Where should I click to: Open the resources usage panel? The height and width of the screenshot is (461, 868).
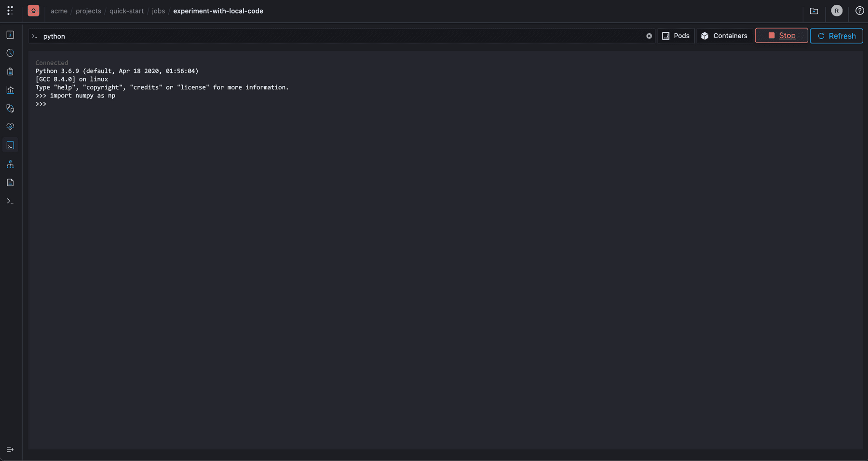[10, 109]
